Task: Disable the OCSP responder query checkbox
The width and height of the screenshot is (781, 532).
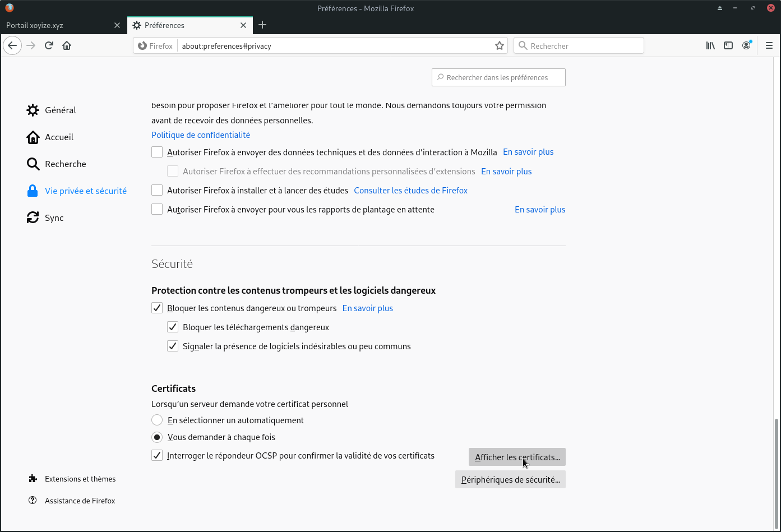Action: [x=157, y=456]
